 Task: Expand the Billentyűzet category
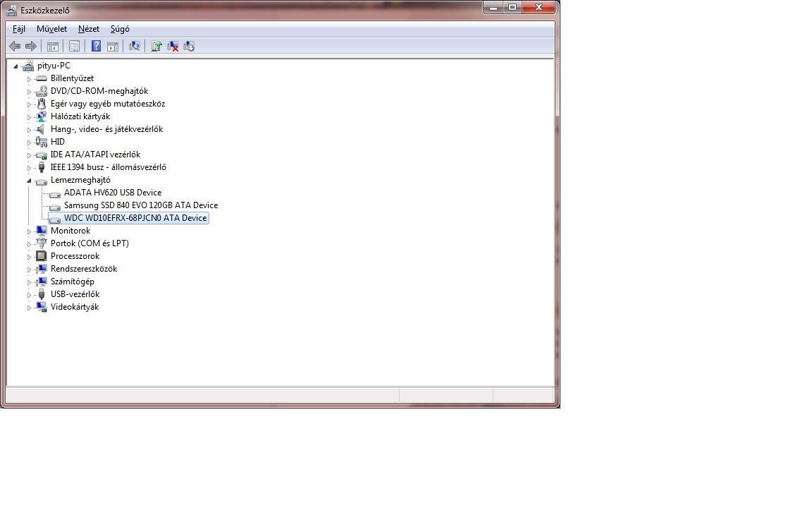[29, 79]
